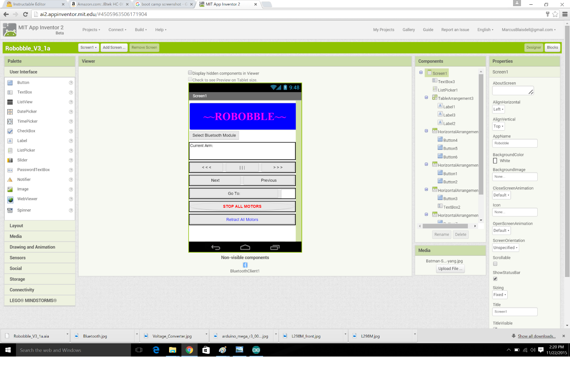Show all downloads link
570x392 pixels.
(x=537, y=336)
